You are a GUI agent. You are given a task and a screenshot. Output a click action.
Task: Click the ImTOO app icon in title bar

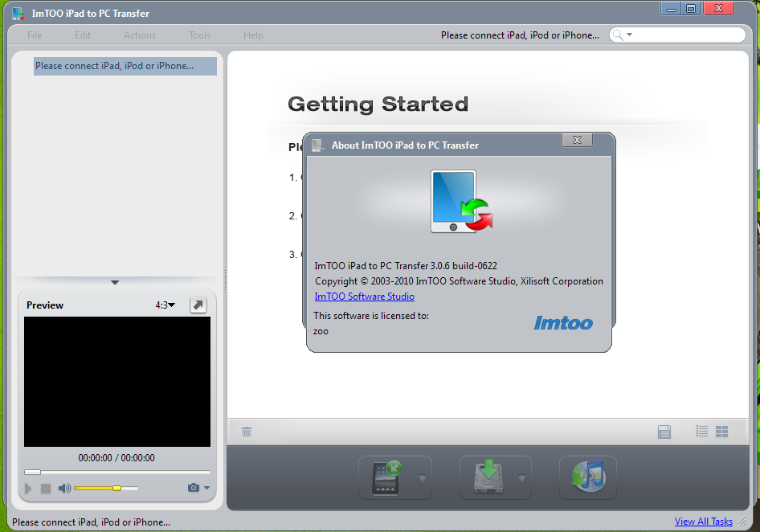click(x=18, y=14)
